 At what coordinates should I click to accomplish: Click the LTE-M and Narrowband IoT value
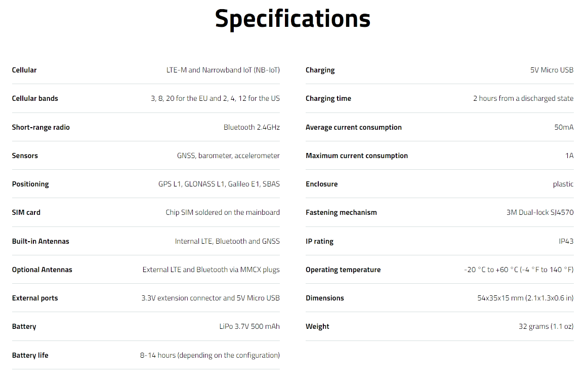[x=223, y=70]
